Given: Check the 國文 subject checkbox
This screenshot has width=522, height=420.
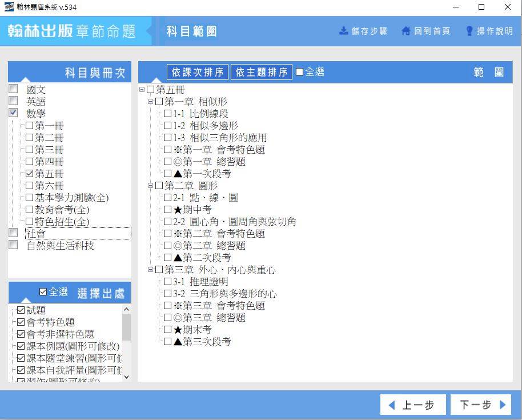Looking at the screenshot, I should click(13, 89).
